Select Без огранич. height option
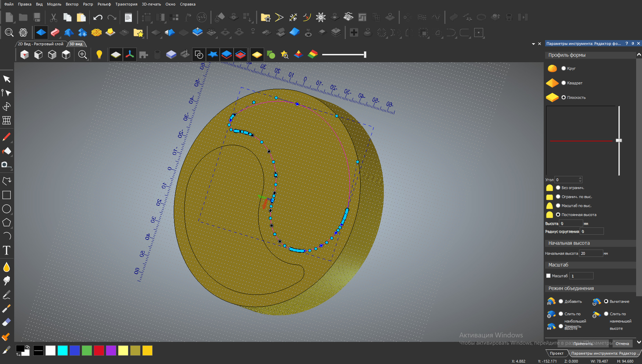This screenshot has height=364, width=642. tap(558, 188)
